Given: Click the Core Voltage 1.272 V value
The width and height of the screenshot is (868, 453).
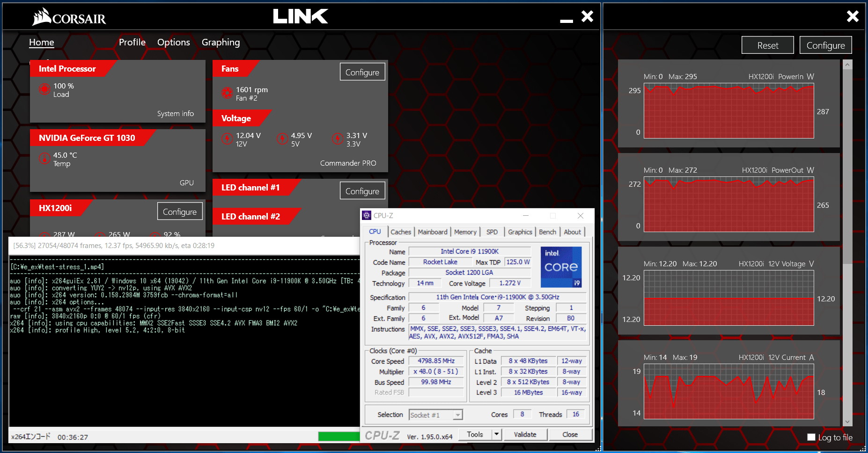Looking at the screenshot, I should (510, 283).
